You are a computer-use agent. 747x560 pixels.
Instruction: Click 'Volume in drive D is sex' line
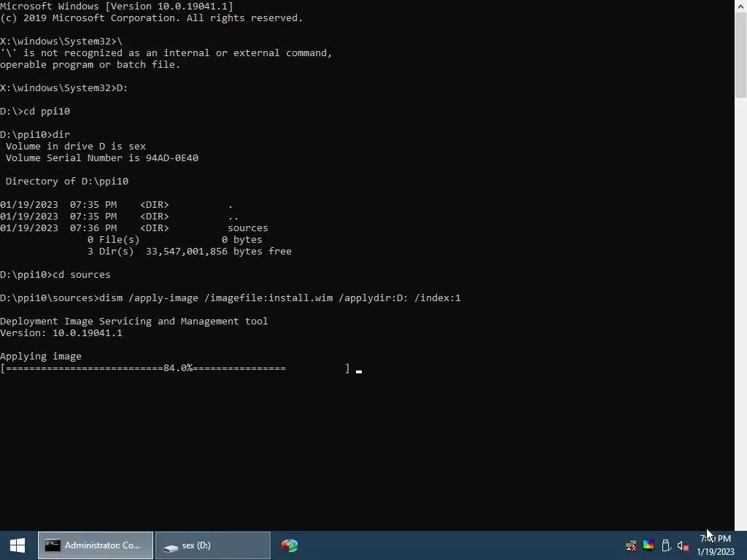pos(76,146)
